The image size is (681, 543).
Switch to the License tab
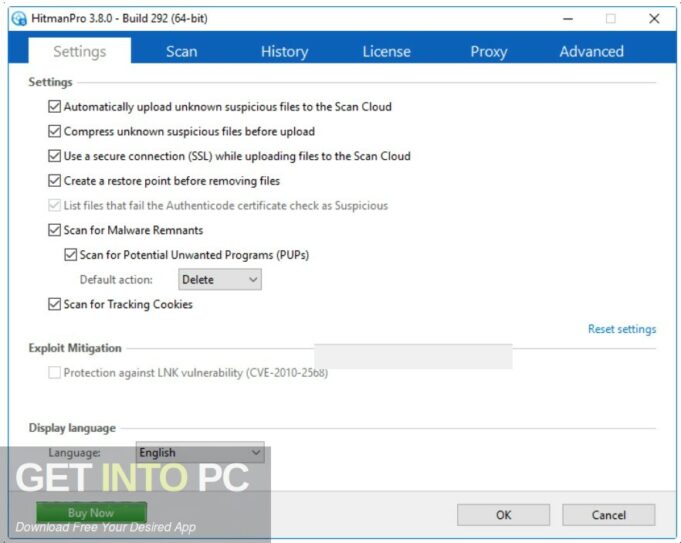point(387,51)
